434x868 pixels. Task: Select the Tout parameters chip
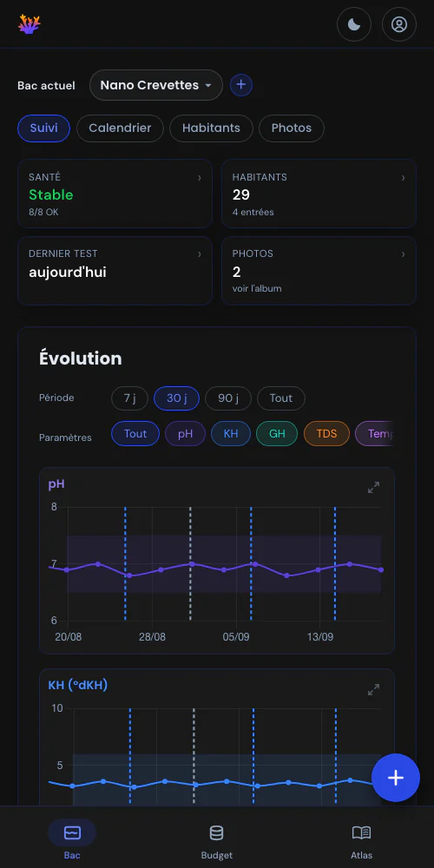135,434
